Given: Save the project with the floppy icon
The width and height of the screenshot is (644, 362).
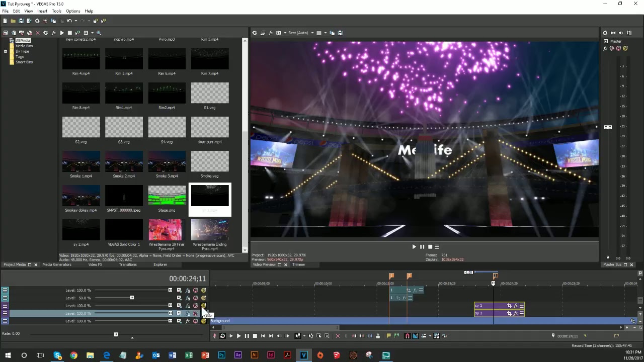Looking at the screenshot, I should 21,21.
